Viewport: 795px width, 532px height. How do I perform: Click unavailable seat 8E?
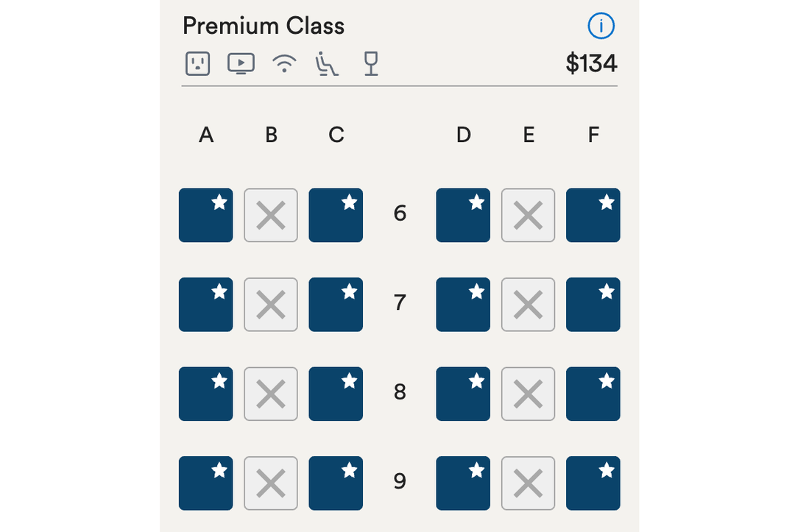[528, 394]
